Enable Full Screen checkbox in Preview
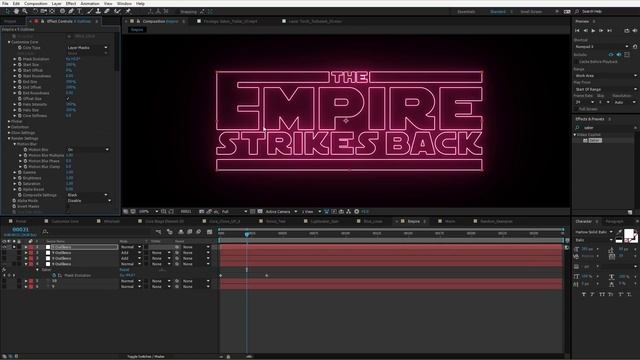This screenshot has height=360, width=640. 577,109
